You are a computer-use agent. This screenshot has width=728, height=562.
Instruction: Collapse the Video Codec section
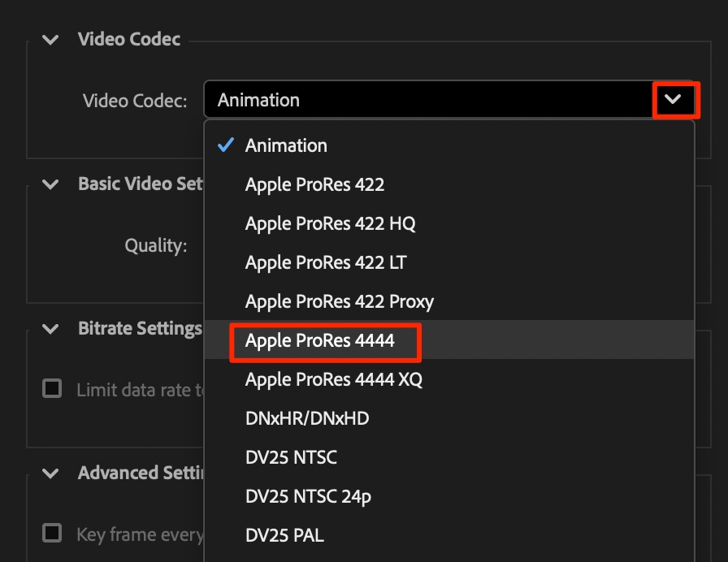pyautogui.click(x=51, y=40)
